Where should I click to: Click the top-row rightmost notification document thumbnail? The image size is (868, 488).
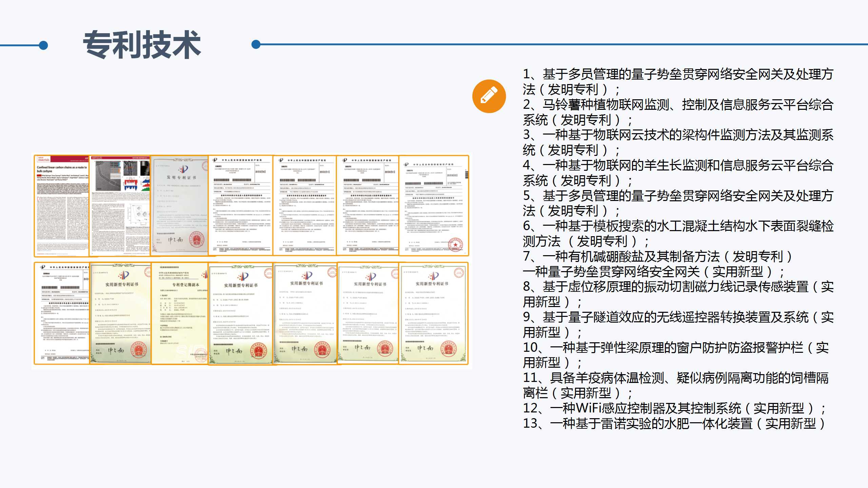click(434, 206)
